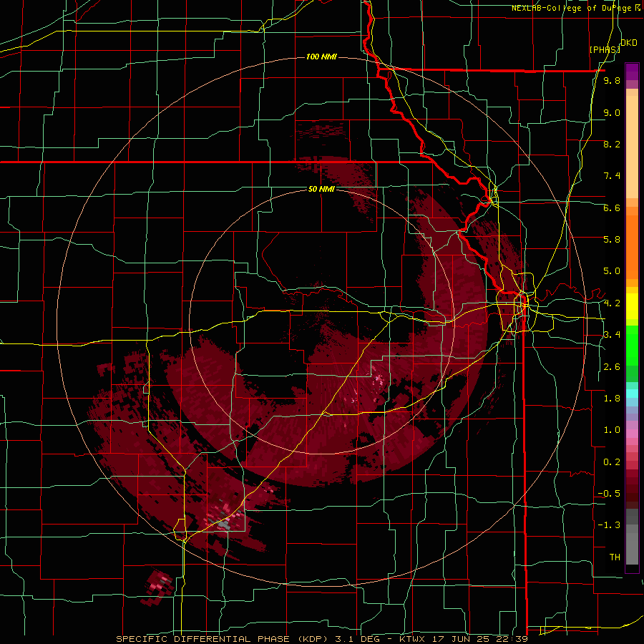Viewport: 644px width, 644px height.
Task: Pick the orange band on color bar
Action: 632,248
